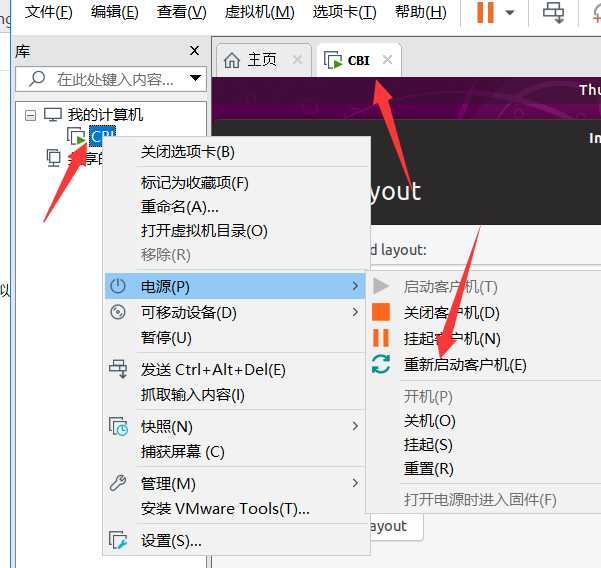Expand the power dropdown arrow beside pause
Viewport: 601px width, 568px height.
point(509,13)
